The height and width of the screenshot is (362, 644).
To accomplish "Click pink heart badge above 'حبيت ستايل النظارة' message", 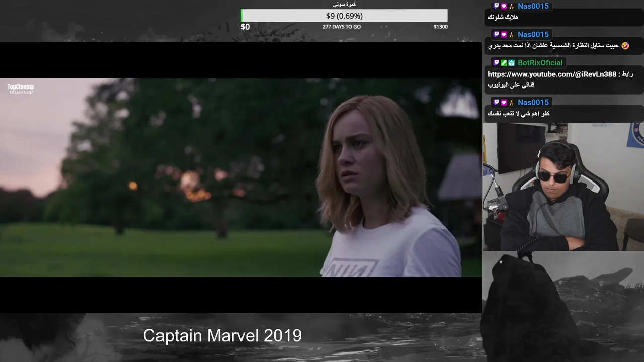I will click(504, 35).
